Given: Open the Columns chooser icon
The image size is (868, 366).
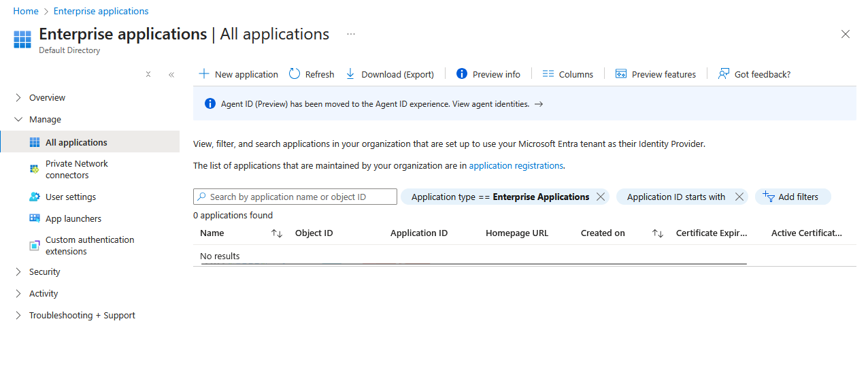Looking at the screenshot, I should (x=548, y=73).
